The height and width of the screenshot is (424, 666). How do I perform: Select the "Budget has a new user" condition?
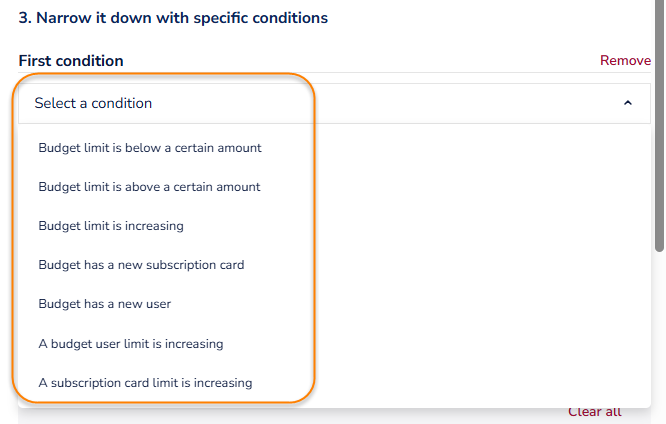[x=104, y=304]
